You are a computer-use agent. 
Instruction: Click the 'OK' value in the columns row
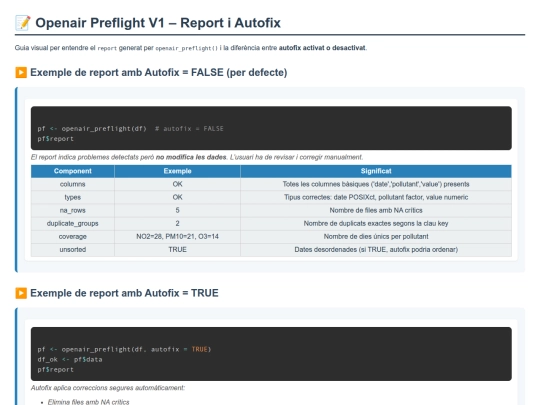click(177, 184)
